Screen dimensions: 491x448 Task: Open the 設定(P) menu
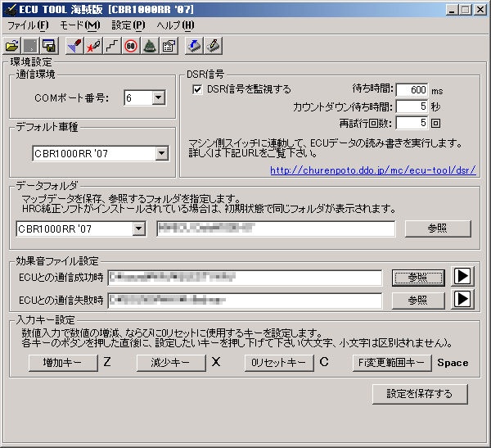128,25
